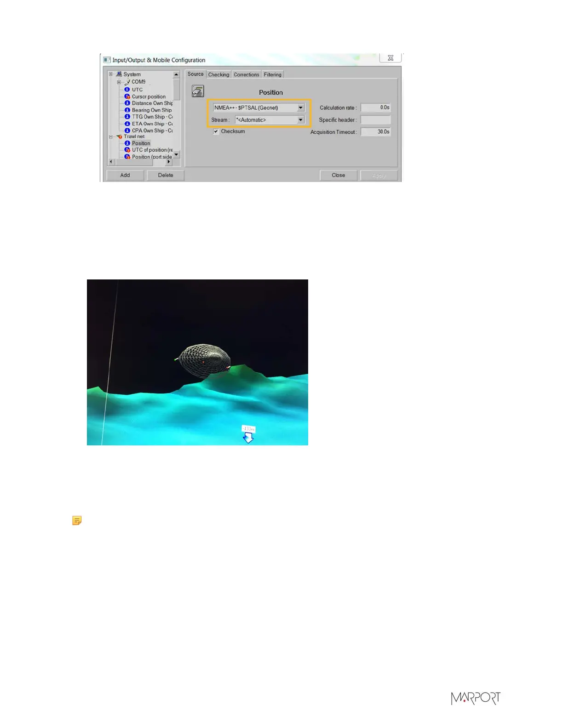This screenshot has height=728, width=563.
Task: Click the greyed Apply button
Action: [x=379, y=176]
